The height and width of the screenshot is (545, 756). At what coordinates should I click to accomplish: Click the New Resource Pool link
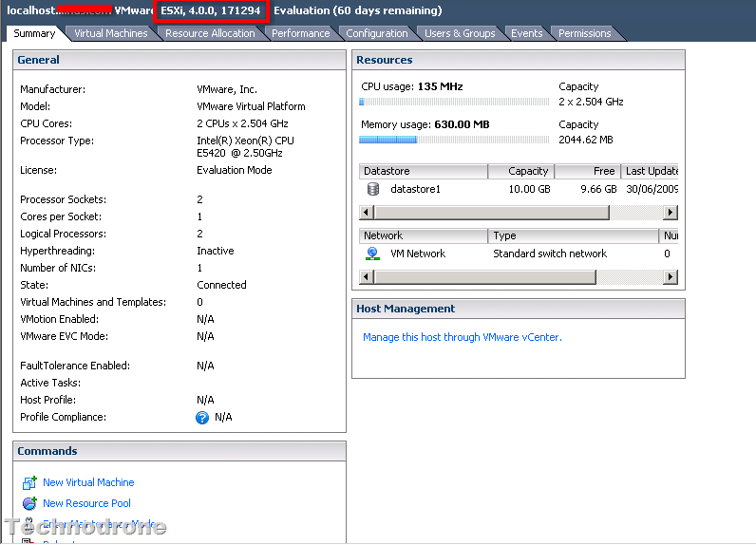click(86, 503)
